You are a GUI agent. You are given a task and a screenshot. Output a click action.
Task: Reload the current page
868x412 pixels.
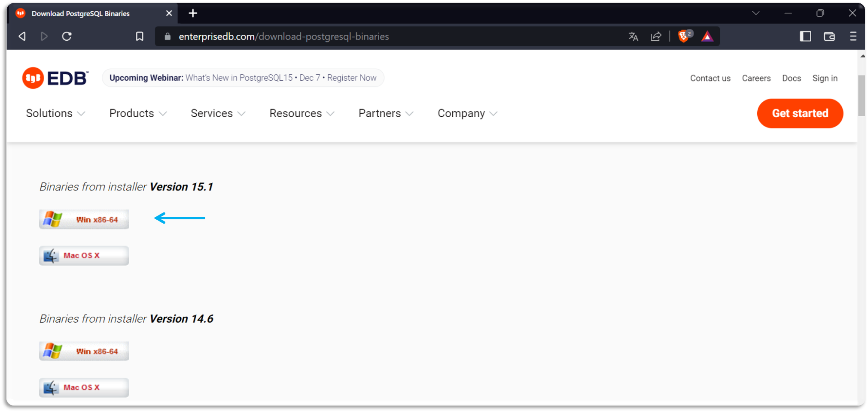point(67,36)
